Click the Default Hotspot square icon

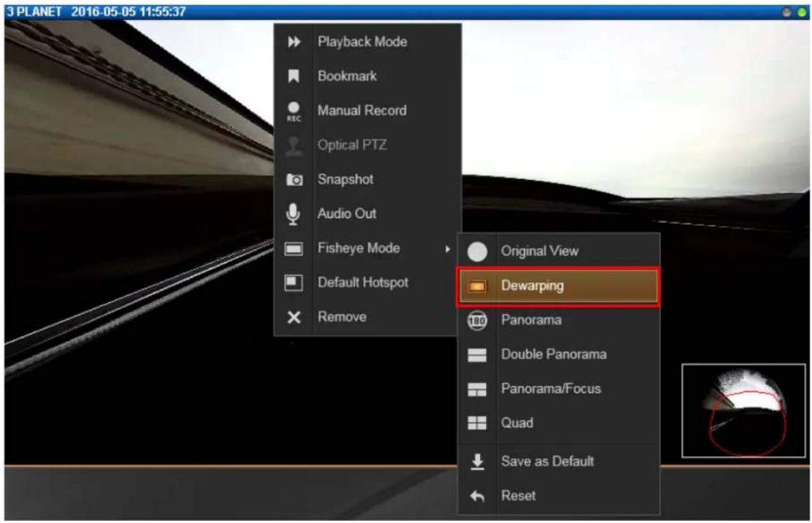tap(293, 283)
